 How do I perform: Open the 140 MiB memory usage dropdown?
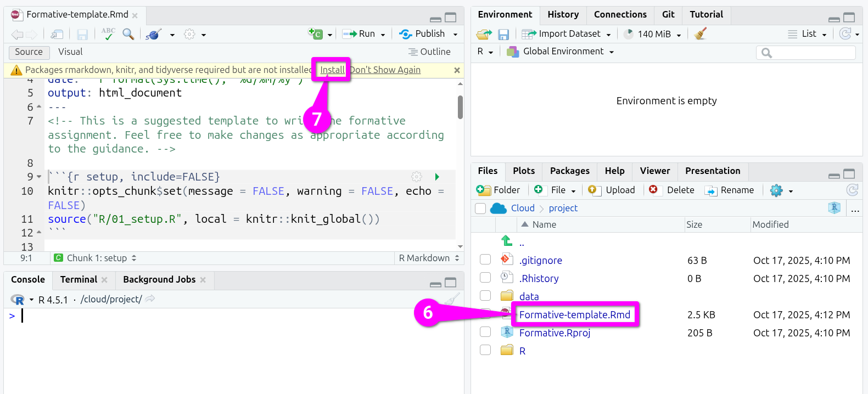coord(653,34)
